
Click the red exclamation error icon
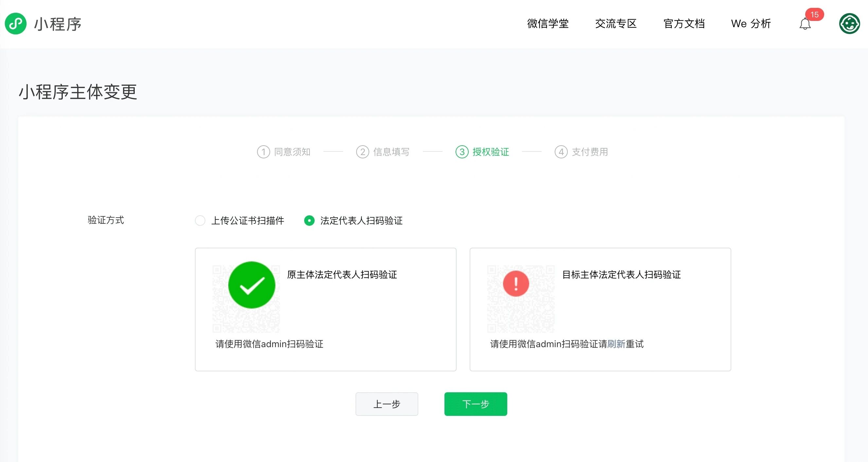pos(516,283)
